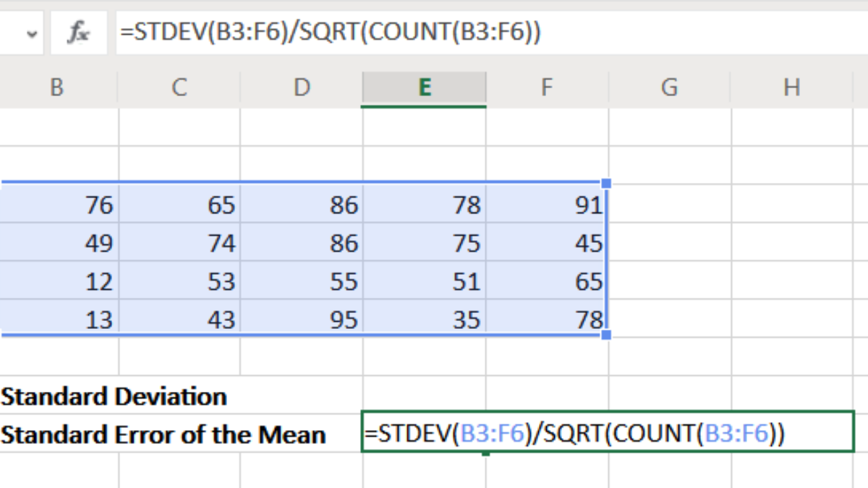Select column G header
This screenshot has height=488, width=868.
(x=670, y=88)
